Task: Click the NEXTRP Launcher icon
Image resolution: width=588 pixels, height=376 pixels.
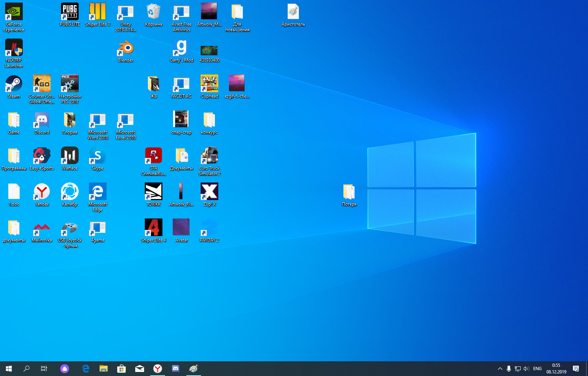Action: click(x=14, y=53)
